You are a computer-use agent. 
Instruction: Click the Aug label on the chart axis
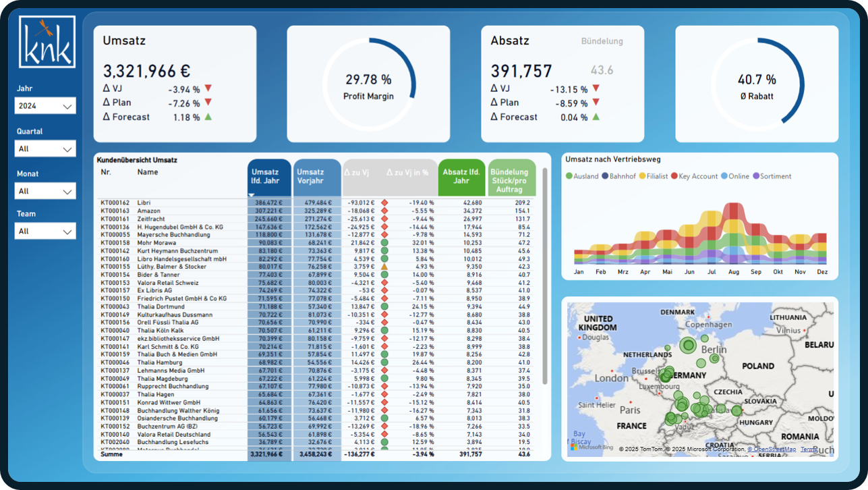[733, 272]
